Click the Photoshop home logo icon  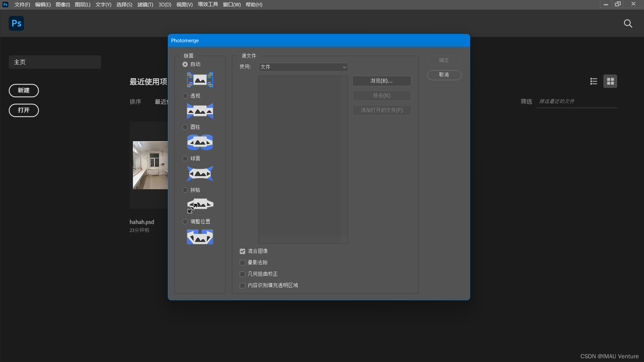16,23
